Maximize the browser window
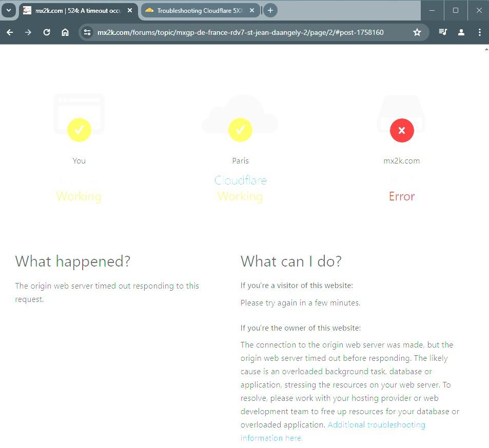489x448 pixels. click(x=456, y=10)
